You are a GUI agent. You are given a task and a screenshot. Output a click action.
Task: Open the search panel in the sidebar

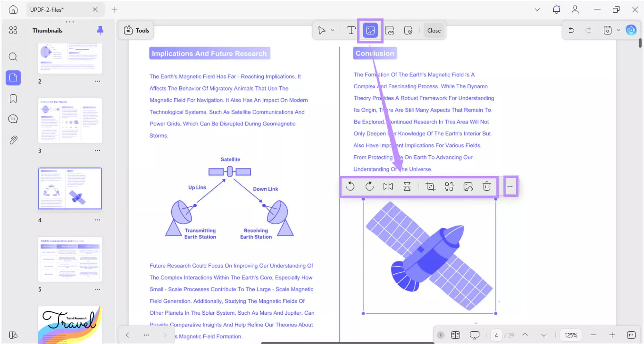pyautogui.click(x=13, y=57)
